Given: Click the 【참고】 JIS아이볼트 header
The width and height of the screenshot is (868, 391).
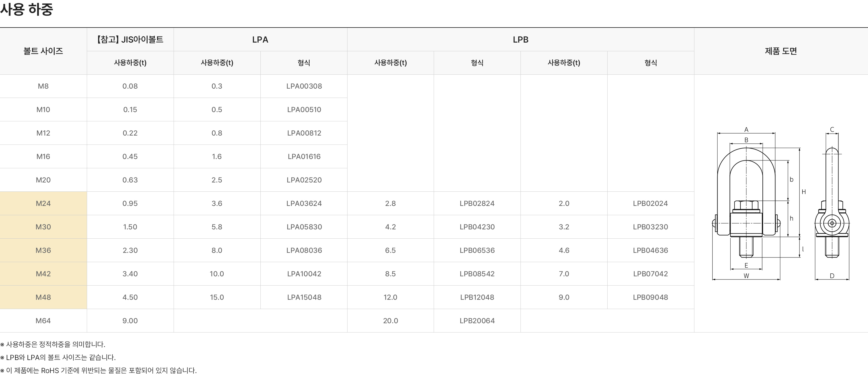Looking at the screenshot, I should (x=130, y=39).
